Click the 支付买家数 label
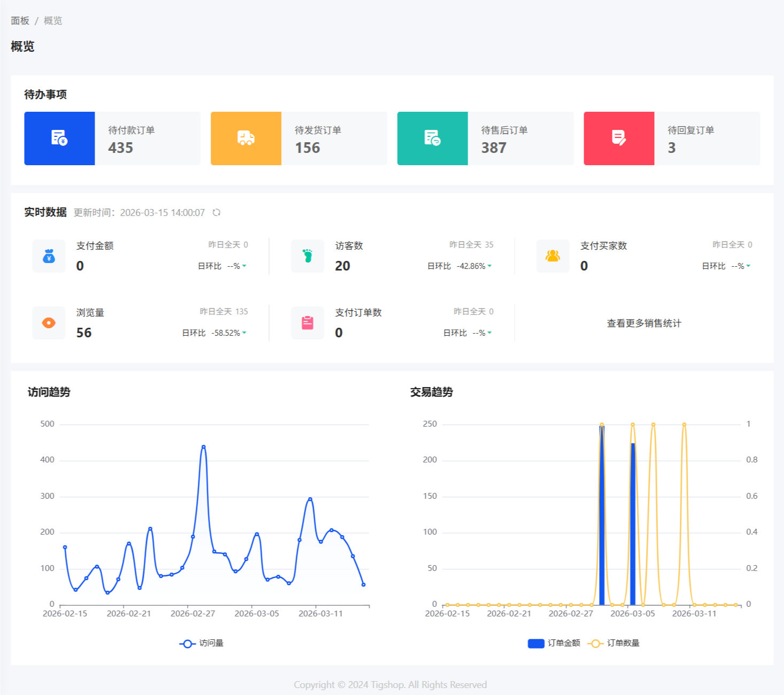Viewport: 784px width, 695px height. pyautogui.click(x=604, y=245)
